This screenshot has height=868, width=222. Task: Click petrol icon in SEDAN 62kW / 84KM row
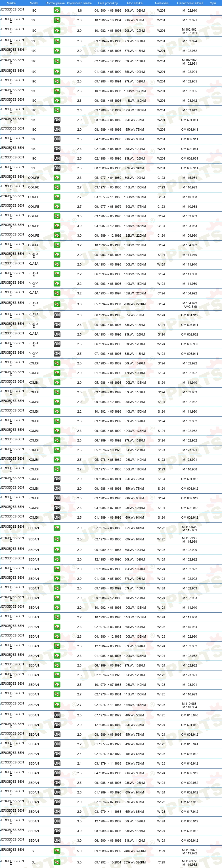coord(57,528)
